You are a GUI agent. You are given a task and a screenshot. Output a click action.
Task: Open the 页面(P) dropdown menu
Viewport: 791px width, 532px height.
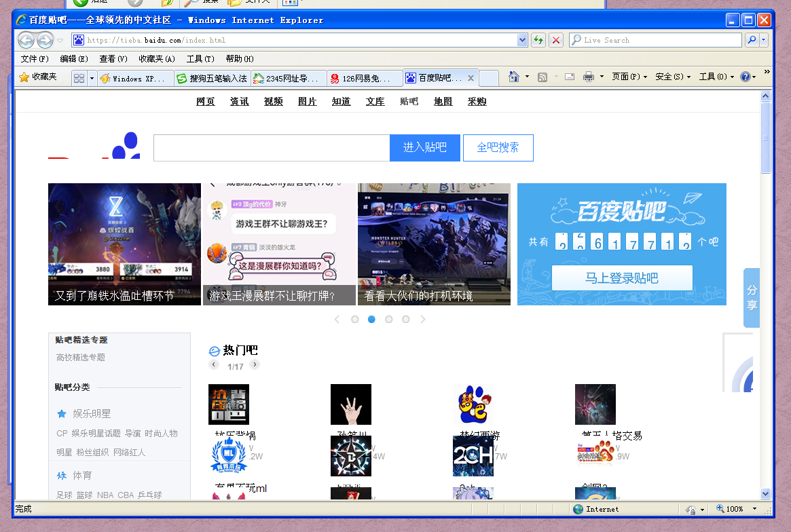[629, 77]
